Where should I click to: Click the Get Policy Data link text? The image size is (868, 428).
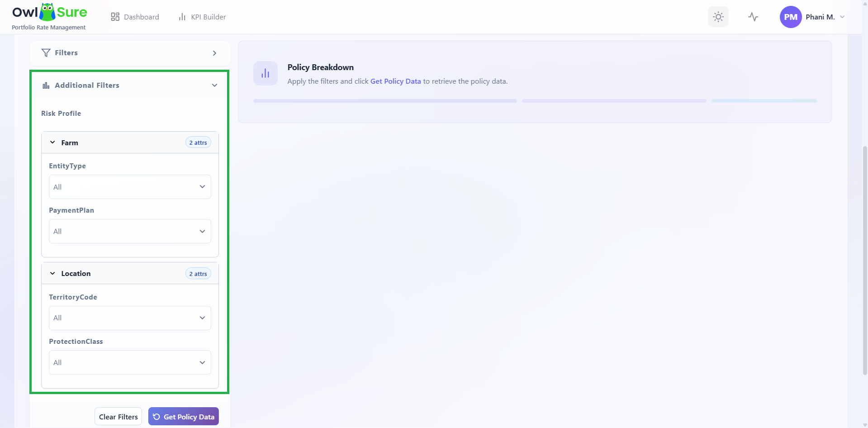coord(395,81)
